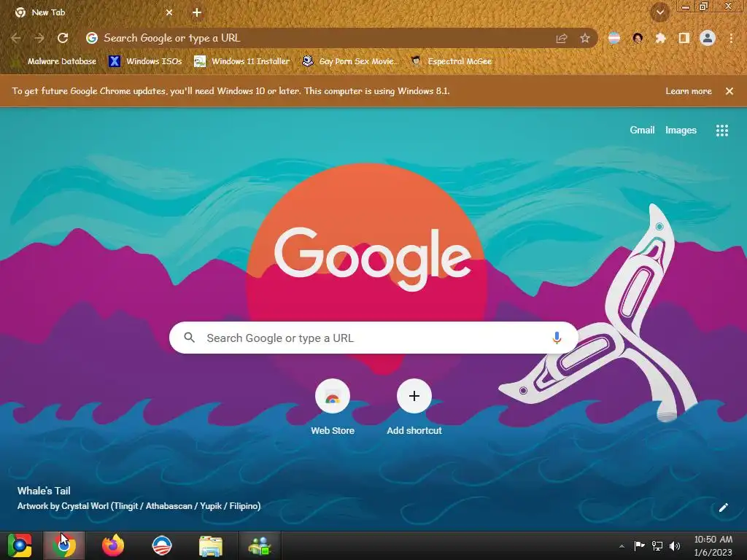Open File Explorer from taskbar
The height and width of the screenshot is (560, 747).
click(211, 545)
